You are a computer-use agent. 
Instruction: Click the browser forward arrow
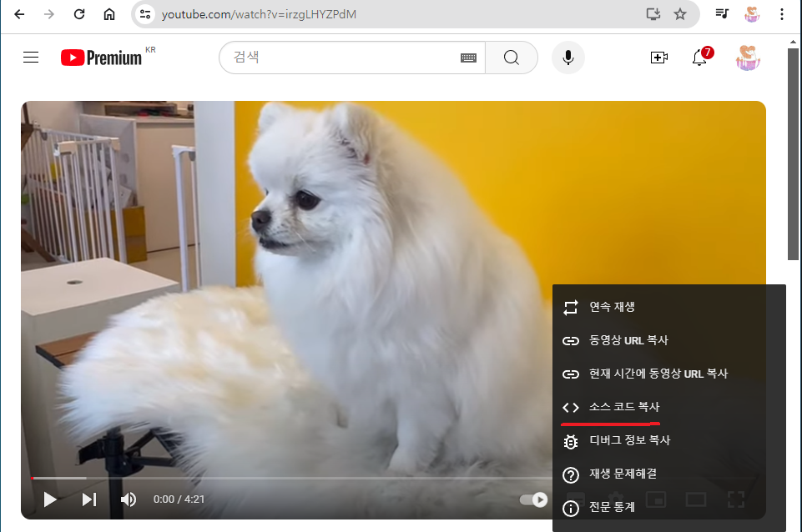49,14
